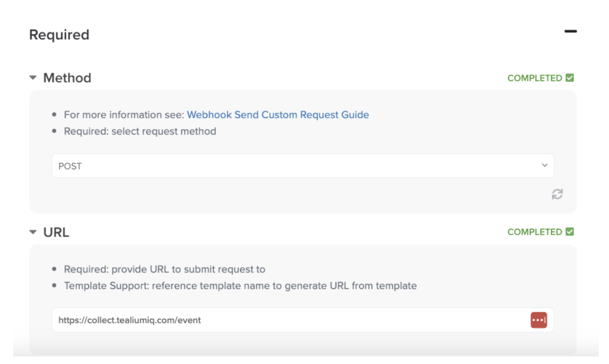Click the refresh icon below method dropdown
Screen dimensions: 609x364
coord(557,194)
